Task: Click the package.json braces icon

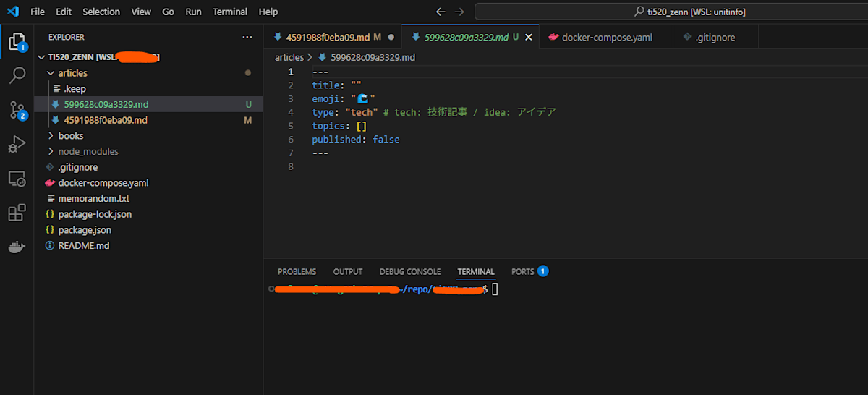Action: coord(50,230)
